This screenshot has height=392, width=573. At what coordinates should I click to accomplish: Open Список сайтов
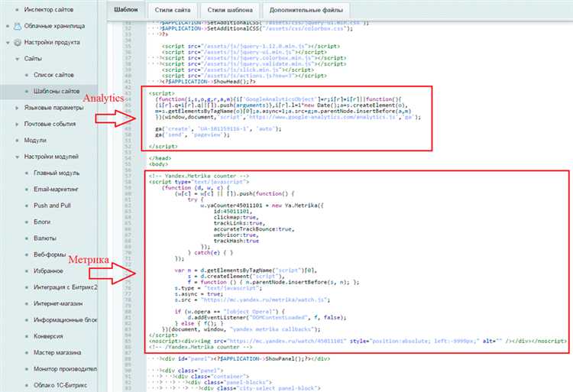(53, 75)
